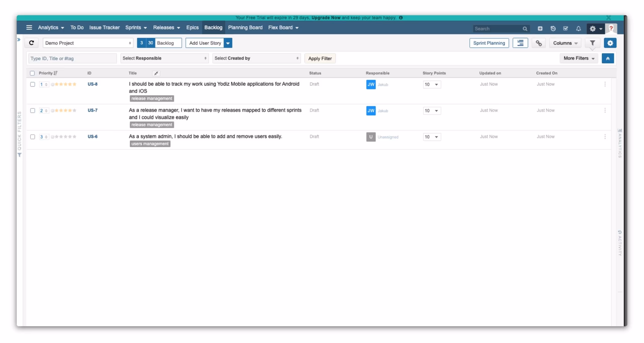Check the US-6 row checkbox
Screen dimensions: 644x343
point(32,137)
